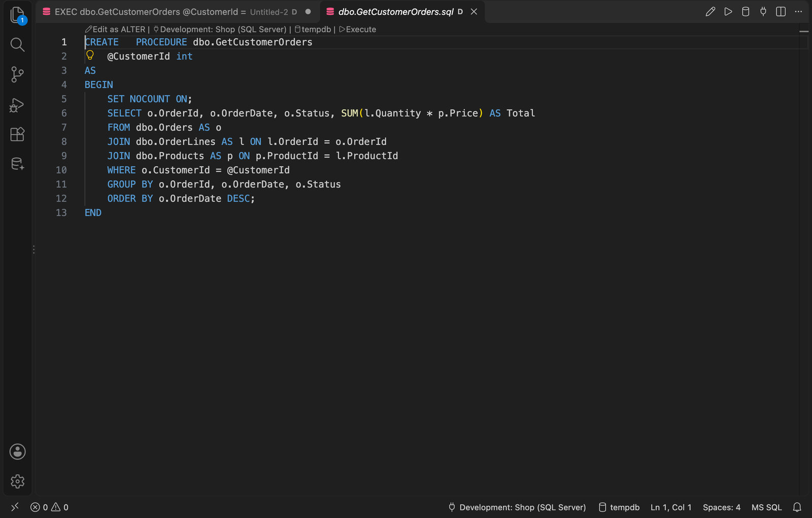Open the Run and Debug view
Viewport: 812px width, 518px height.
click(17, 105)
